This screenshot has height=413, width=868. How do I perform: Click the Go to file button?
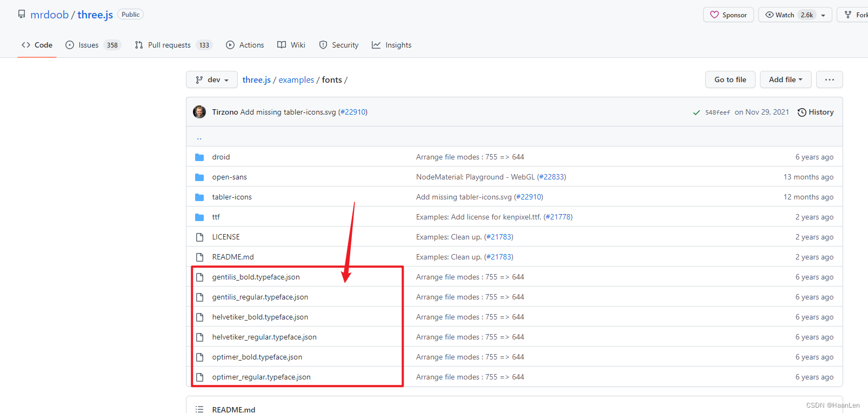coord(730,79)
